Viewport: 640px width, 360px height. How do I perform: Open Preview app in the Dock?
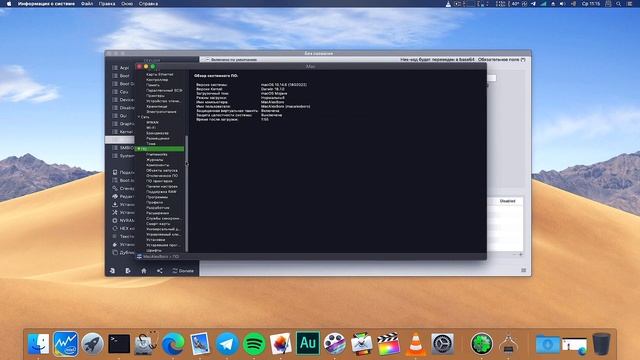200,343
